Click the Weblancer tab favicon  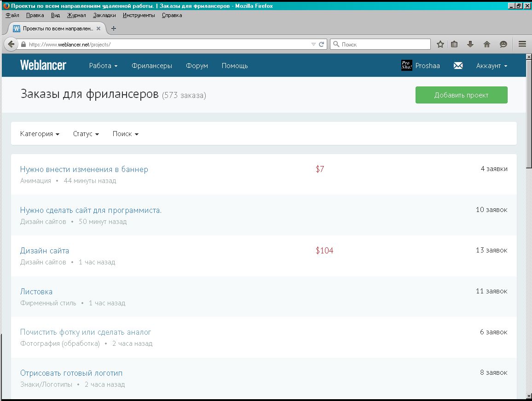16,29
